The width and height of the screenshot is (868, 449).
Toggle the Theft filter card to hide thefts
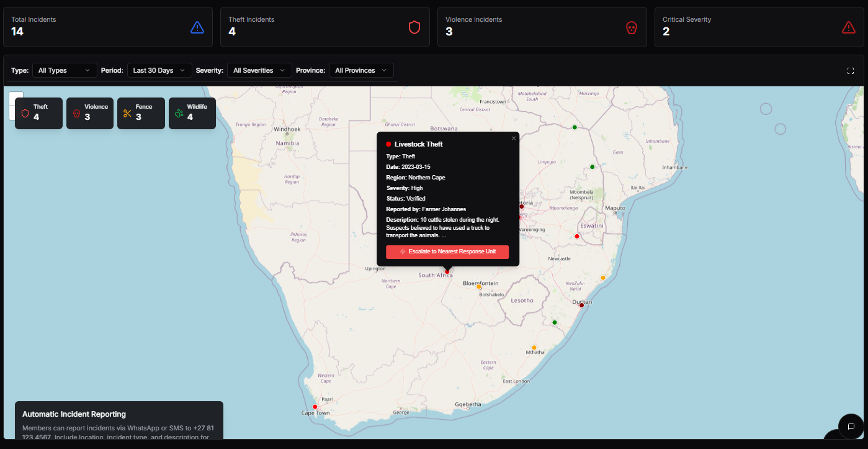tap(38, 113)
